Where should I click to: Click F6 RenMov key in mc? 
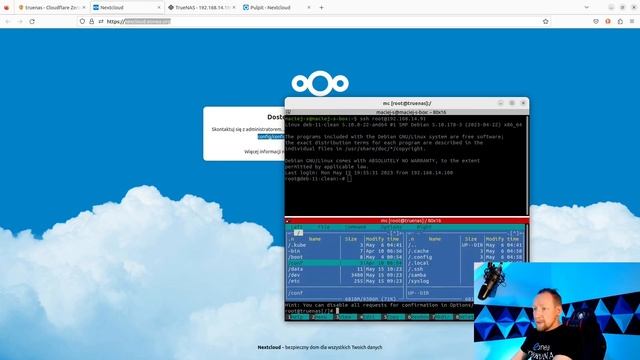[x=418, y=317]
